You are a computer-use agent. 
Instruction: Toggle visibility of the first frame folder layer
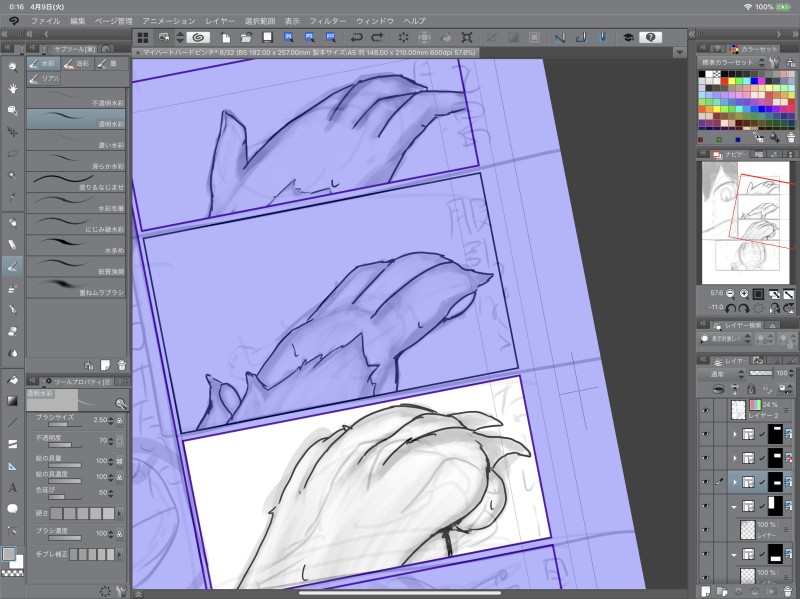click(705, 433)
